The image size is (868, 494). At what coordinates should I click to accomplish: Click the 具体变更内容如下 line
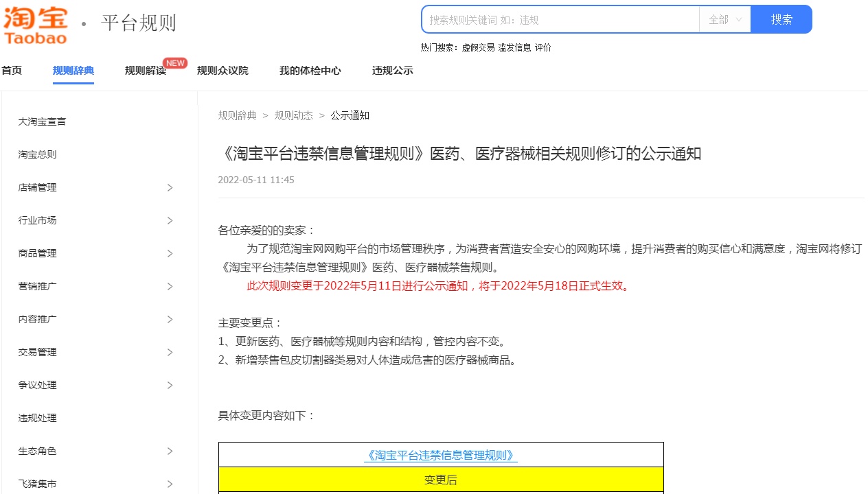(x=266, y=415)
